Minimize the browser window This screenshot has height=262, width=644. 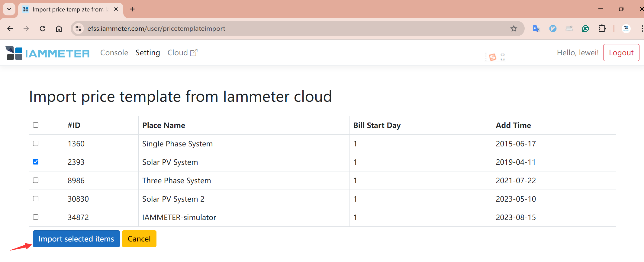601,9
